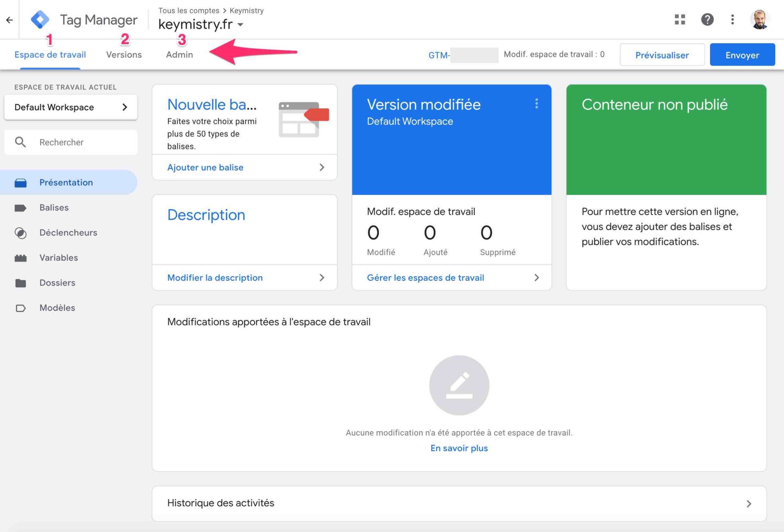Viewport: 784px width, 532px height.
Task: Open the keymistry.fr container dropdown
Action: click(241, 24)
